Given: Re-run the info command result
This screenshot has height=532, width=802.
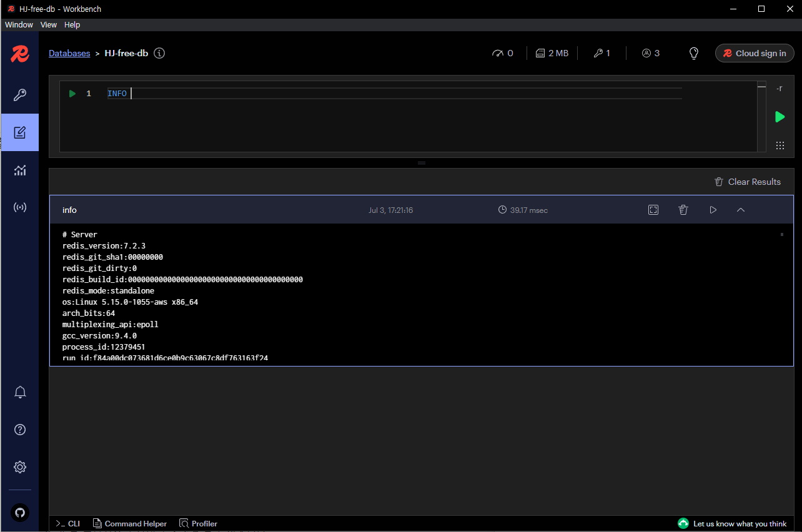Looking at the screenshot, I should point(713,210).
